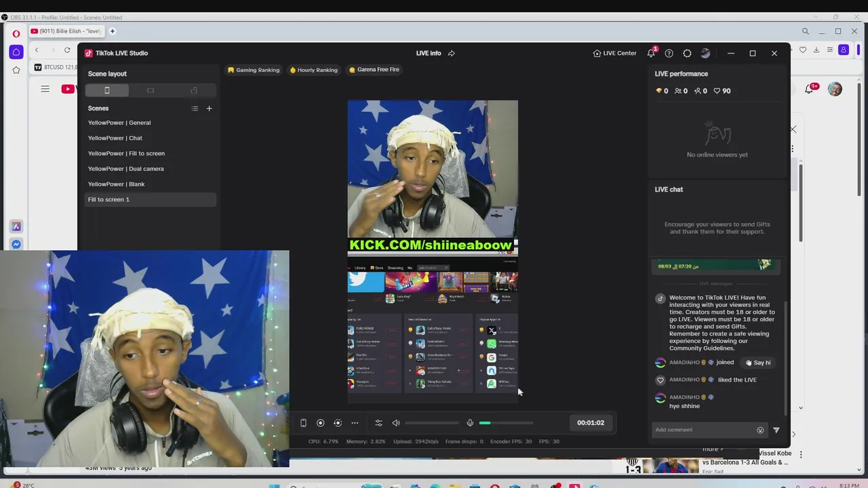The height and width of the screenshot is (488, 868).
Task: Open more options three-dot menu
Action: (x=355, y=423)
